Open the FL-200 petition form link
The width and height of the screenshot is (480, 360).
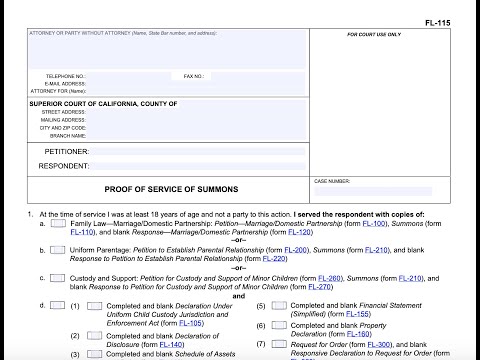[x=296, y=250]
